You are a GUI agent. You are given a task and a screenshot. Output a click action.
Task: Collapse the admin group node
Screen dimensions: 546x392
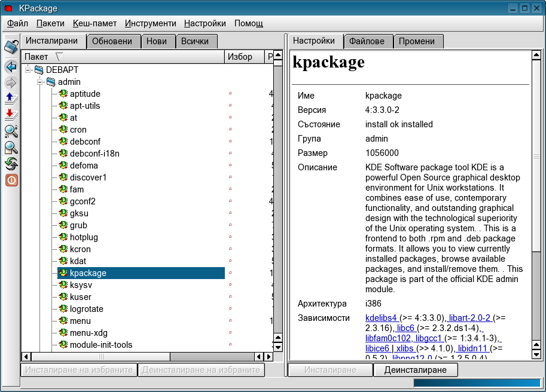tap(39, 82)
